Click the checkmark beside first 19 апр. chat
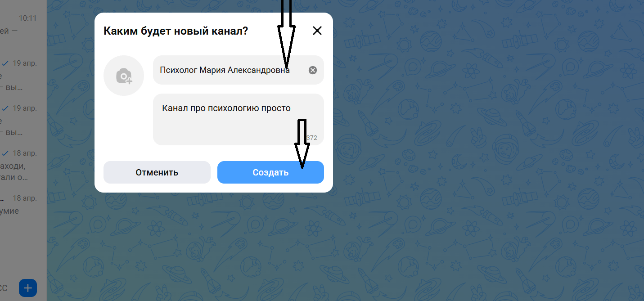 [5, 63]
